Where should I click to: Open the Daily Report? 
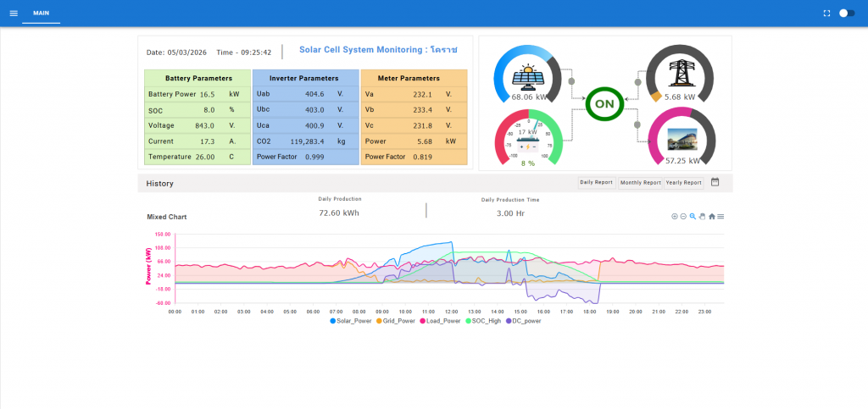[596, 182]
